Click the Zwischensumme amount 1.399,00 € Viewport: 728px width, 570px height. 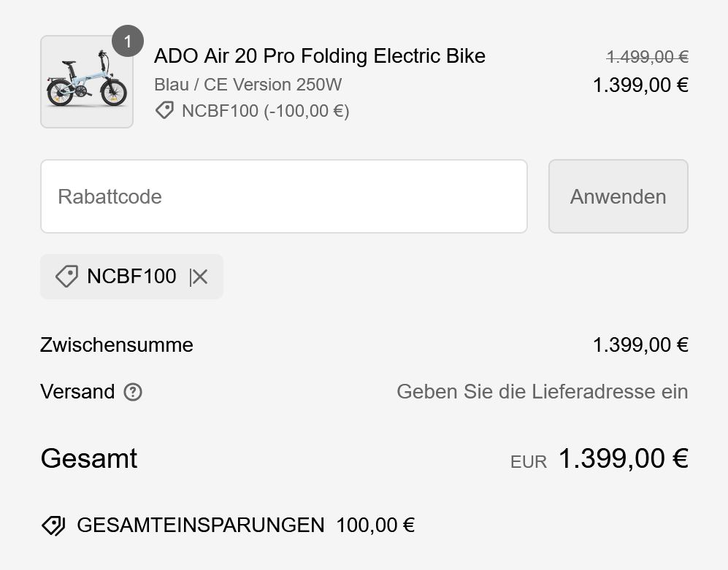(640, 344)
